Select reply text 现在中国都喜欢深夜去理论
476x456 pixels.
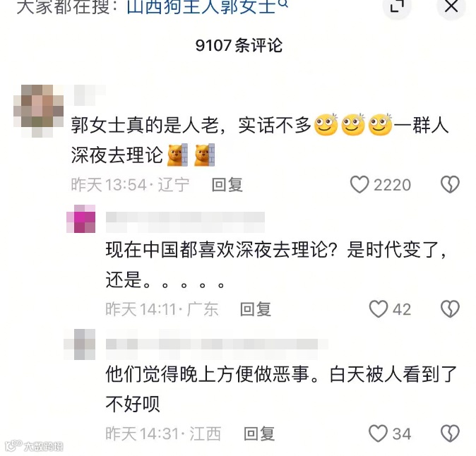click(217, 250)
